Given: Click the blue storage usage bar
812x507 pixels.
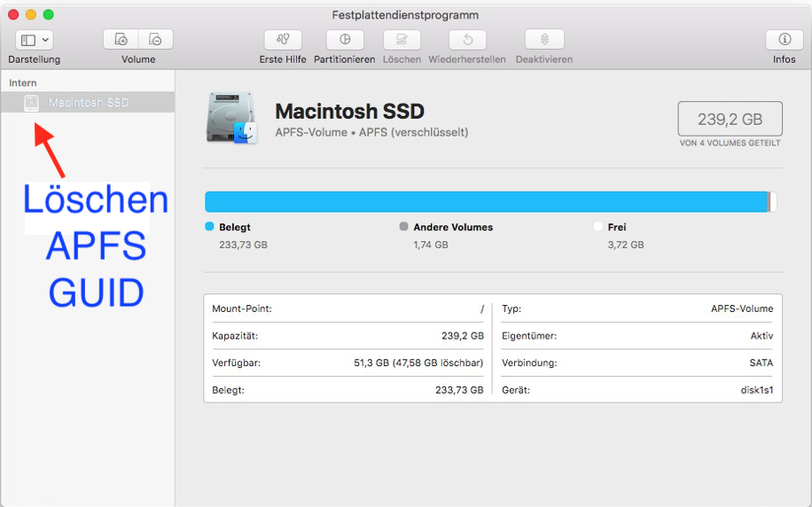Looking at the screenshot, I should coord(486,201).
